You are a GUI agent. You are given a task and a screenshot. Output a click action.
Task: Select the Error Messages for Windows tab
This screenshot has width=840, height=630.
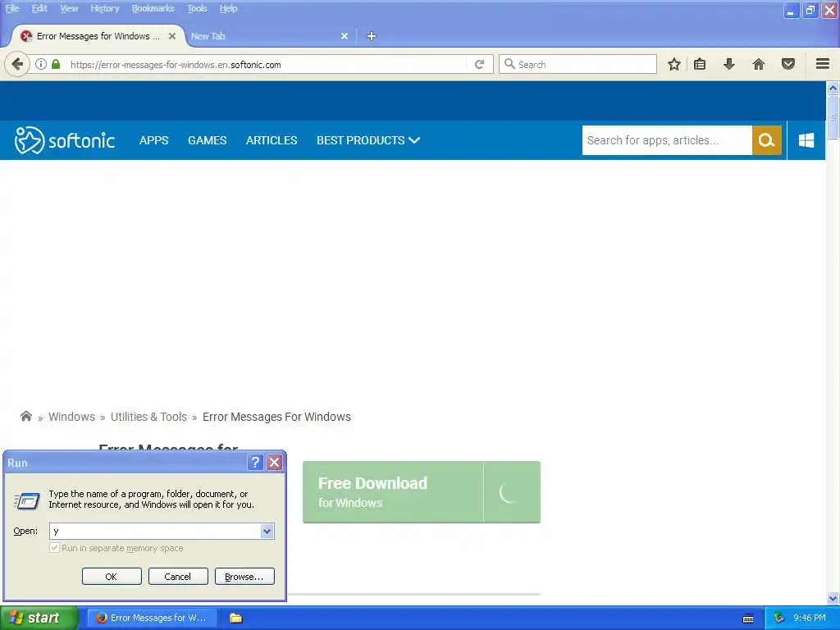point(97,36)
